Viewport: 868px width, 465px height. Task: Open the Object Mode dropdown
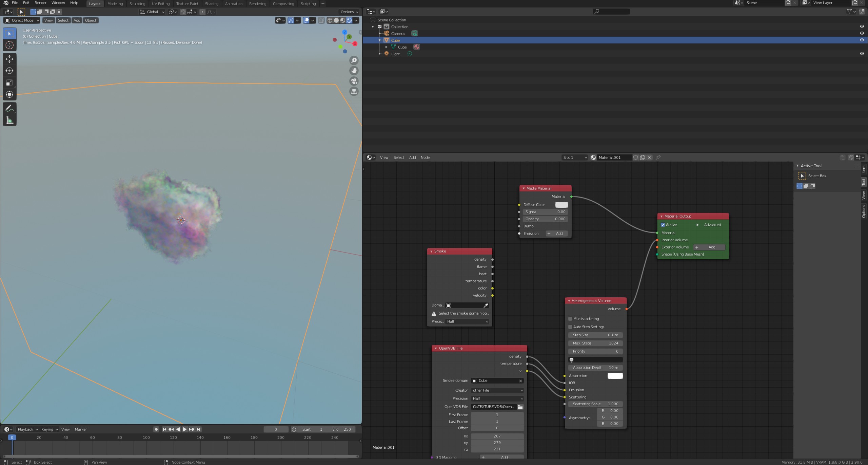22,20
